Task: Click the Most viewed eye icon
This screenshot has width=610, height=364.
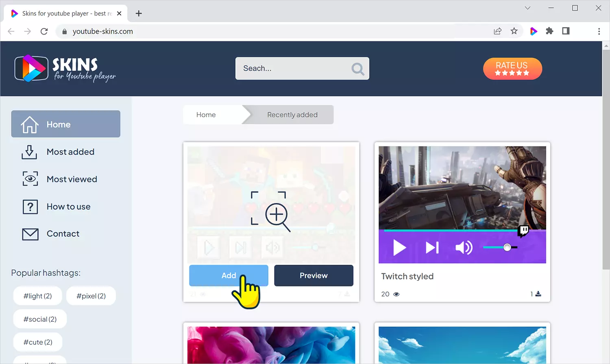Action: coord(30,179)
